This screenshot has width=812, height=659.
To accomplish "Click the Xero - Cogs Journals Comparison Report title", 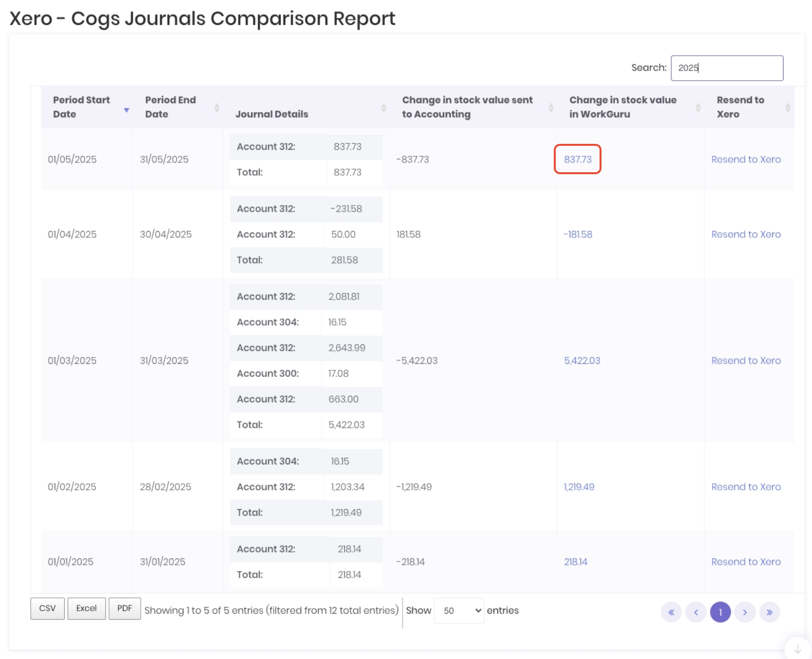I will 203,18.
